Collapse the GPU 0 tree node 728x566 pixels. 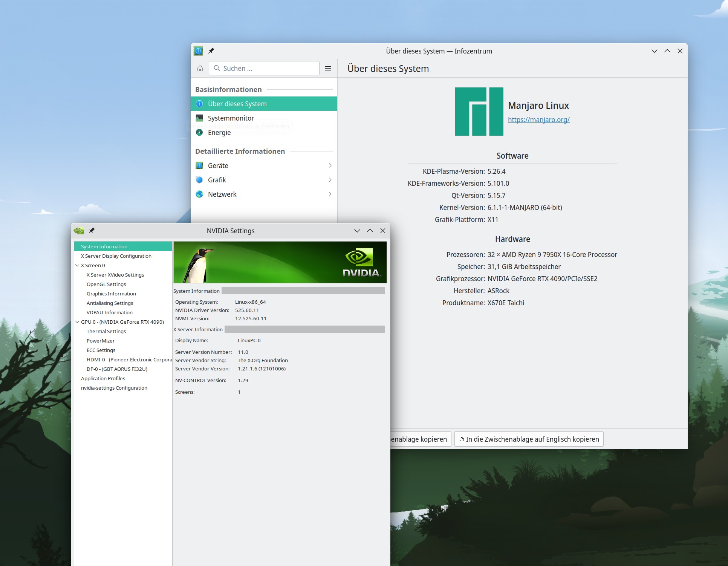click(77, 322)
